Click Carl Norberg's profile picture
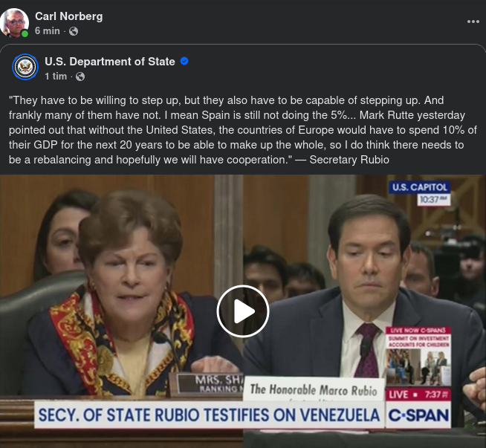Screen dimensions: 486x448 [15, 22]
